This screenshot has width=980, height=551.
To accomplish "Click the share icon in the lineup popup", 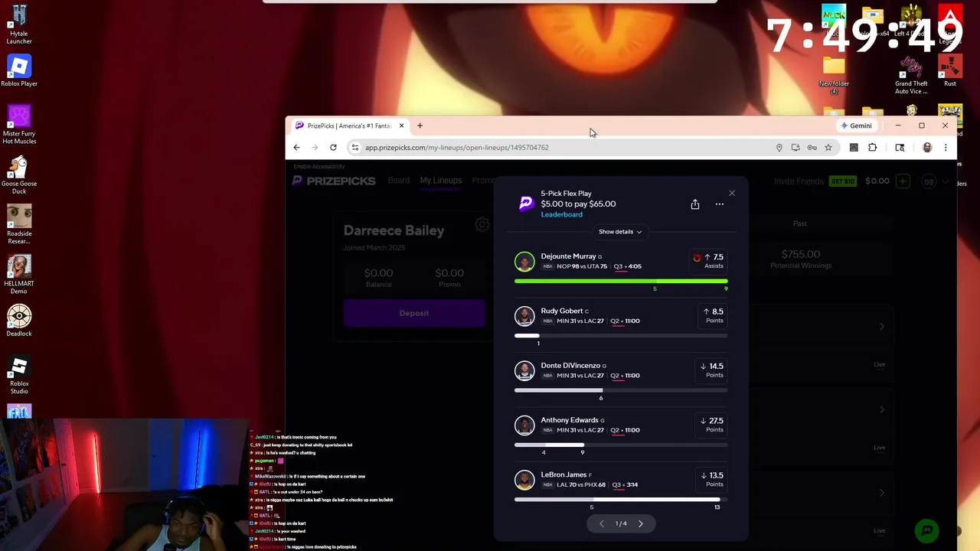I will pos(695,204).
